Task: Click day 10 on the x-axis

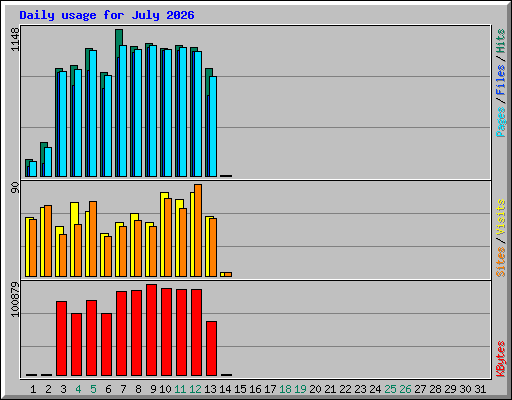Action: coord(165,389)
